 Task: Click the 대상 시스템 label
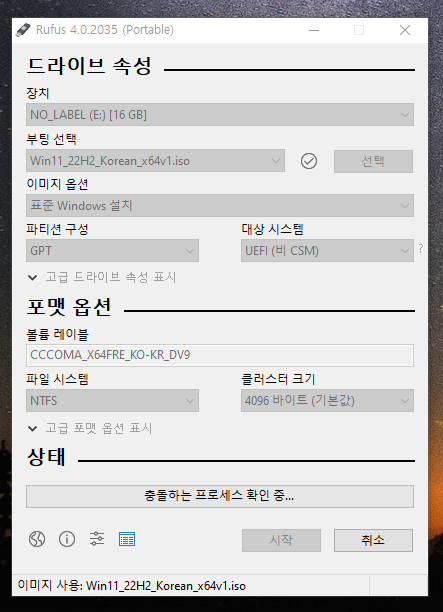coord(272,229)
